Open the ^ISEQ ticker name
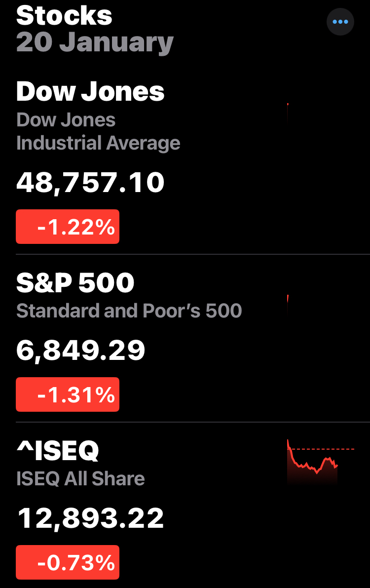370x588 pixels. [x=58, y=451]
